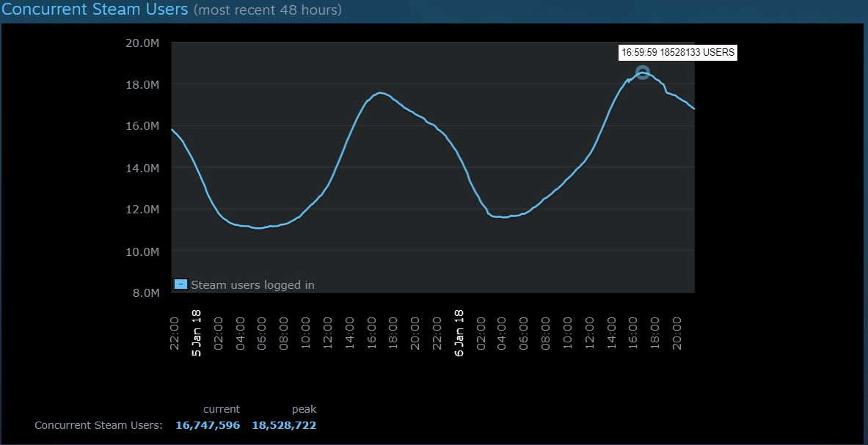
Task: Click the 16.0M y-axis label
Action: [142, 126]
